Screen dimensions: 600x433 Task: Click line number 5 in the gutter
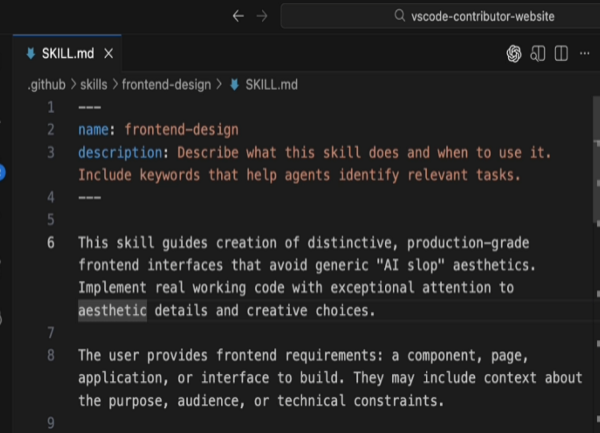51,220
